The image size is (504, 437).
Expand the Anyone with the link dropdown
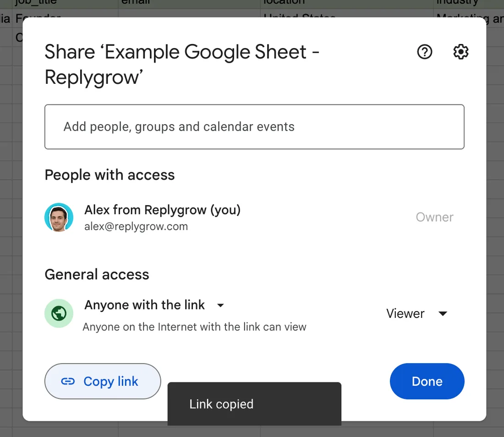[x=154, y=305]
